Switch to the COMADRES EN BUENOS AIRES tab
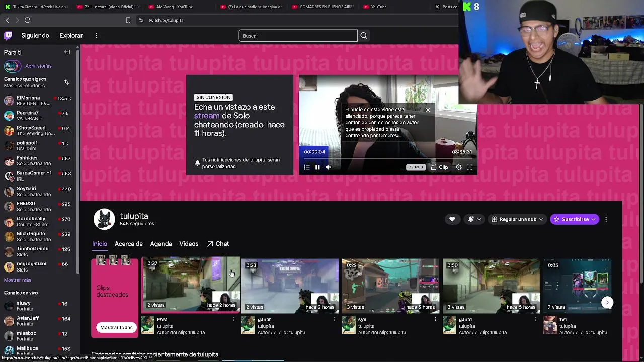Viewport: 644px width, 362px height. click(322, 7)
